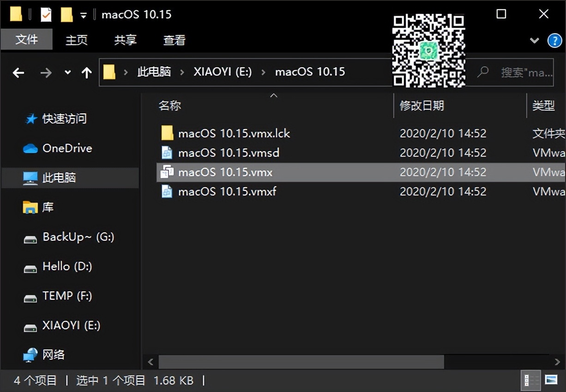The height and width of the screenshot is (392, 566).
Task: Click the TEMP (F:) drive icon
Action: click(30, 298)
